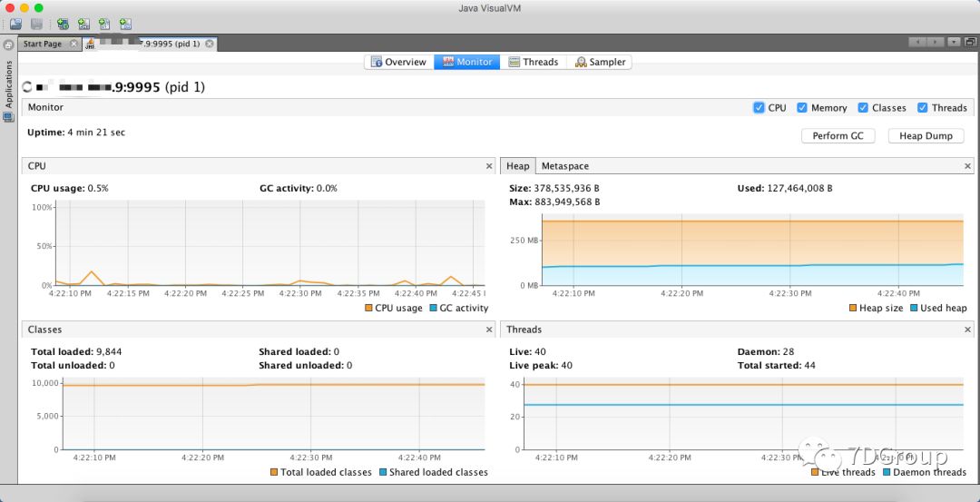This screenshot has height=502, width=980.
Task: Click the Heap Dump button
Action: [x=926, y=135]
